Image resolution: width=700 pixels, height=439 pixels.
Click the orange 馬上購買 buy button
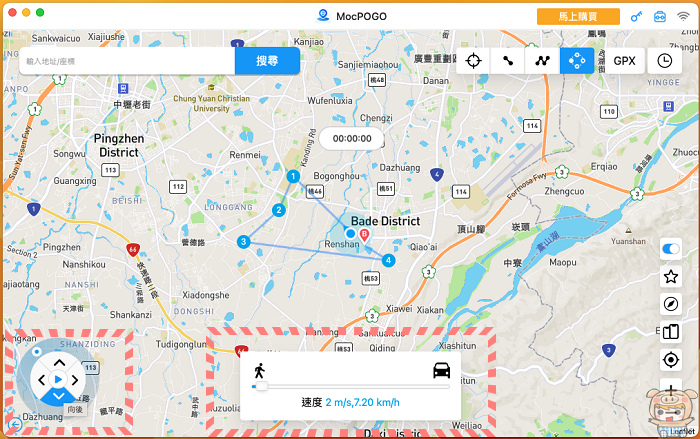578,17
